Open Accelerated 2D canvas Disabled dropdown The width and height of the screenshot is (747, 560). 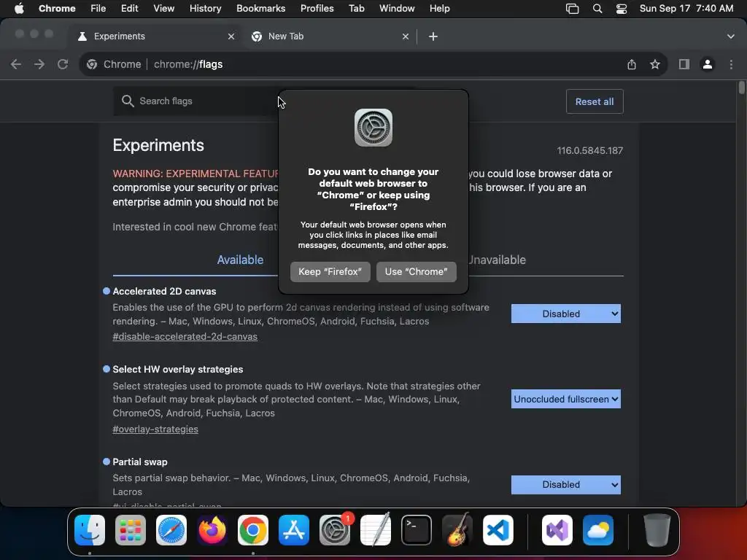(566, 314)
